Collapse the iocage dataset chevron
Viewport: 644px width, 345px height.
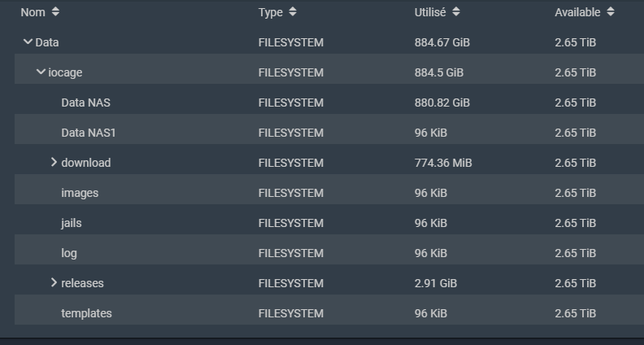41,72
